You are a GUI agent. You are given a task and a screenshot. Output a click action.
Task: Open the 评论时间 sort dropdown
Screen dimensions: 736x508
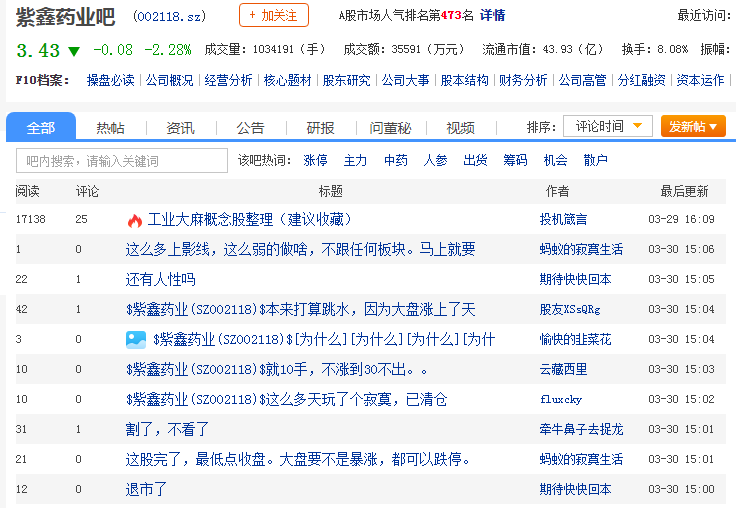pyautogui.click(x=608, y=126)
